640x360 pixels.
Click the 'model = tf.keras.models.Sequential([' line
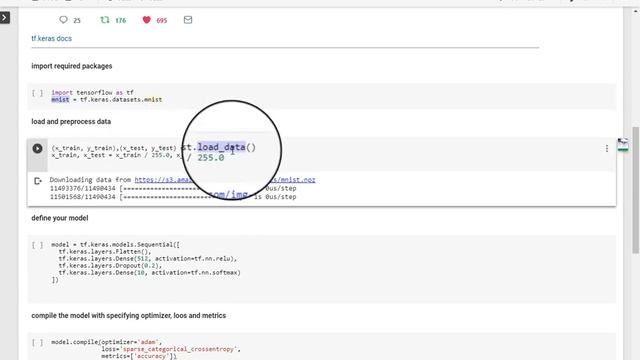click(x=116, y=245)
